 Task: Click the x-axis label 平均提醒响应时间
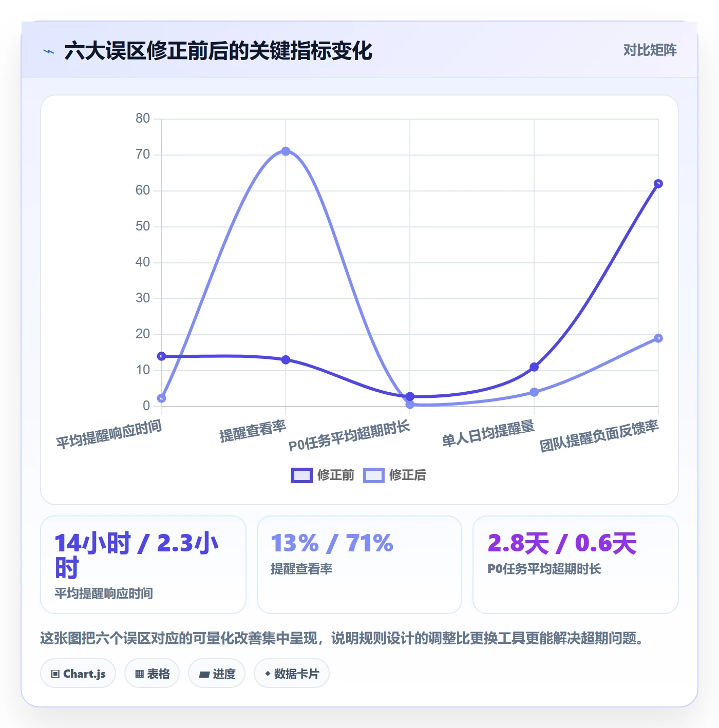pos(109,434)
